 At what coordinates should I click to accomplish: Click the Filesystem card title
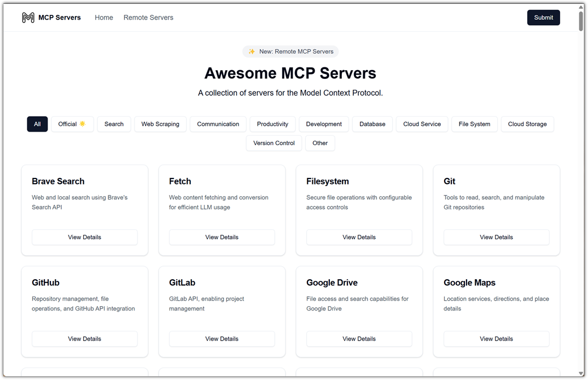coord(328,181)
